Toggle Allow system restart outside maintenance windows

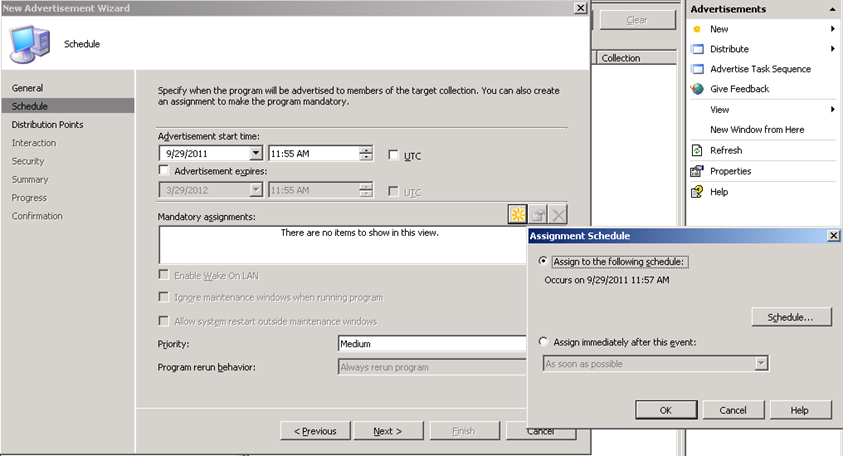click(x=164, y=321)
